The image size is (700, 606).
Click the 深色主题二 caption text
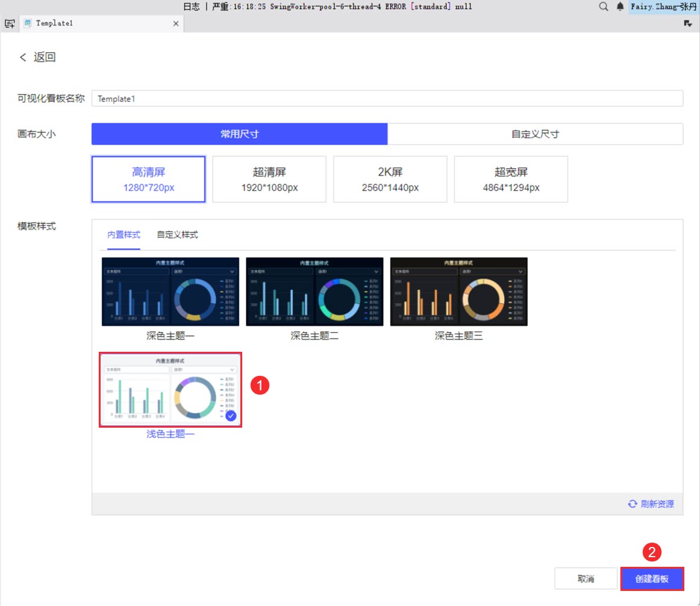314,336
